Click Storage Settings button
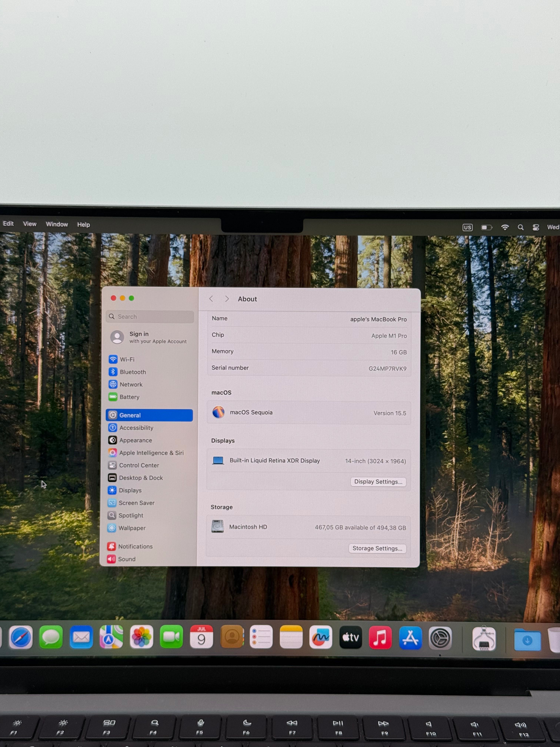The width and height of the screenshot is (560, 747). [x=377, y=548]
